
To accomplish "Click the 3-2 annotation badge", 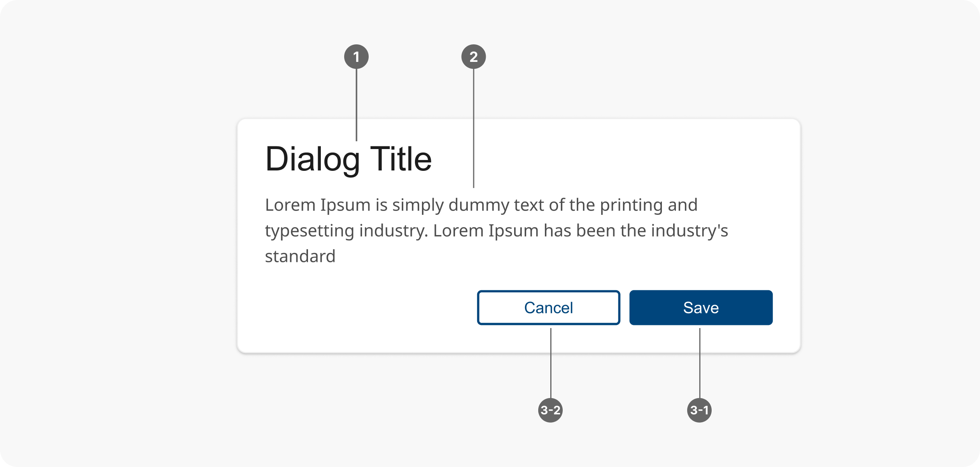I will point(550,410).
